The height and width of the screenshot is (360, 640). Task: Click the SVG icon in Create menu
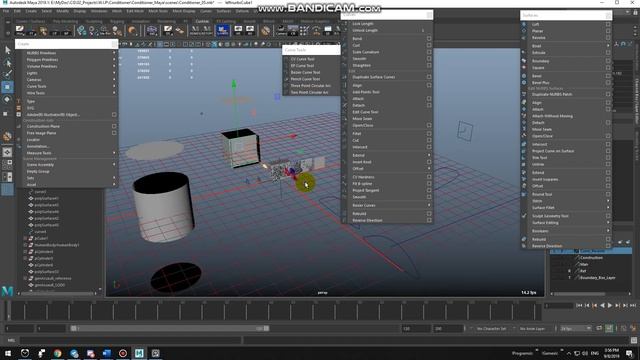point(19,108)
